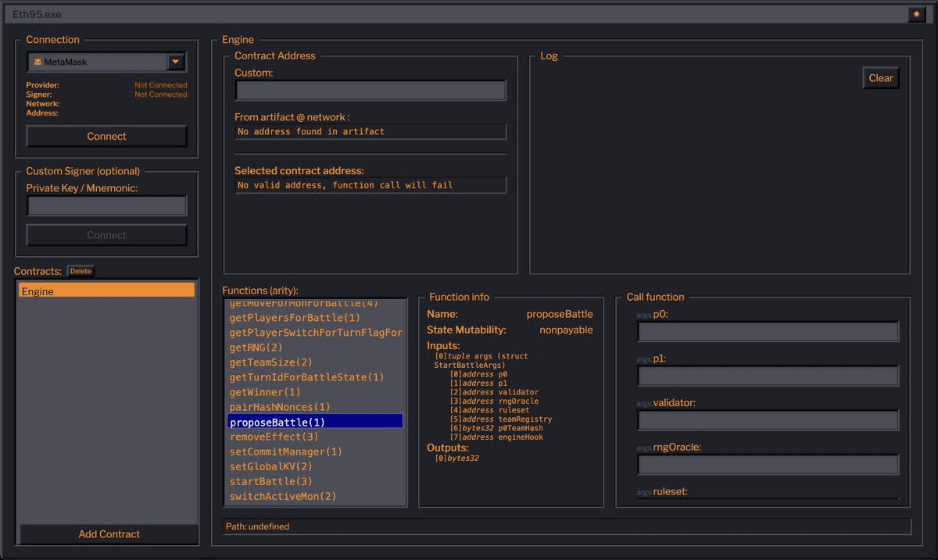Click the p0 argument input field
The image size is (938, 560).
coord(768,331)
